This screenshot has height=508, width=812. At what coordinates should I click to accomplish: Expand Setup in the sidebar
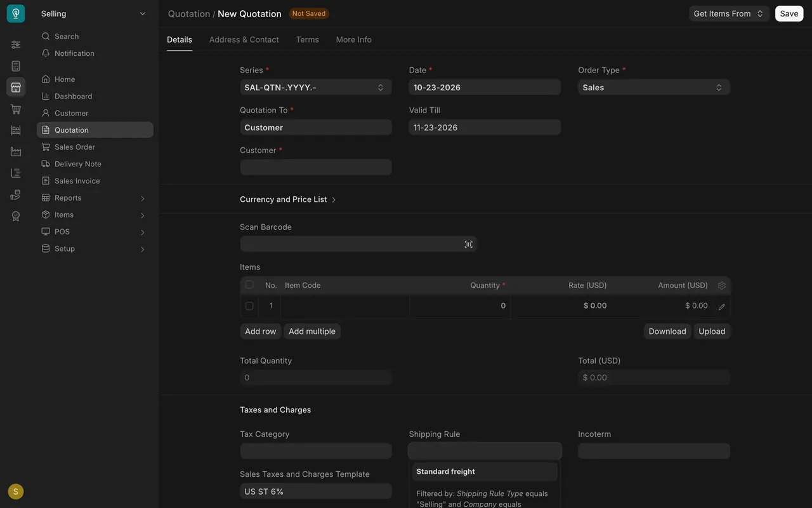point(95,249)
